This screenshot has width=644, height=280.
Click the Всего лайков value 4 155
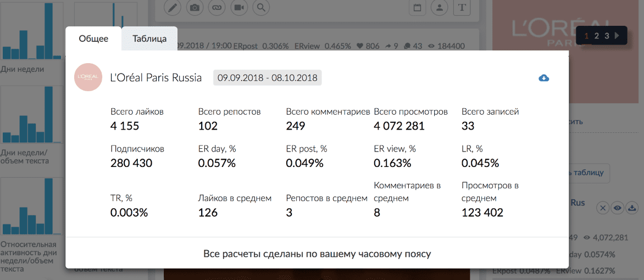click(125, 126)
